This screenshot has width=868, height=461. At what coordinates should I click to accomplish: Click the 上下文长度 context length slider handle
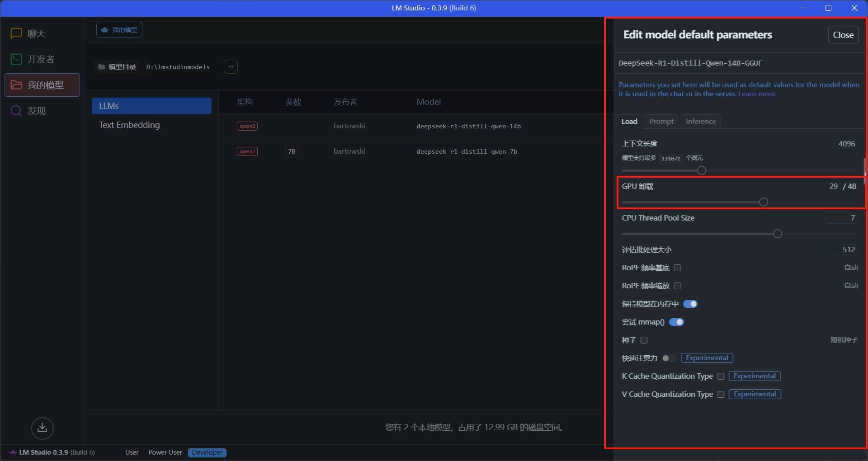coord(702,170)
